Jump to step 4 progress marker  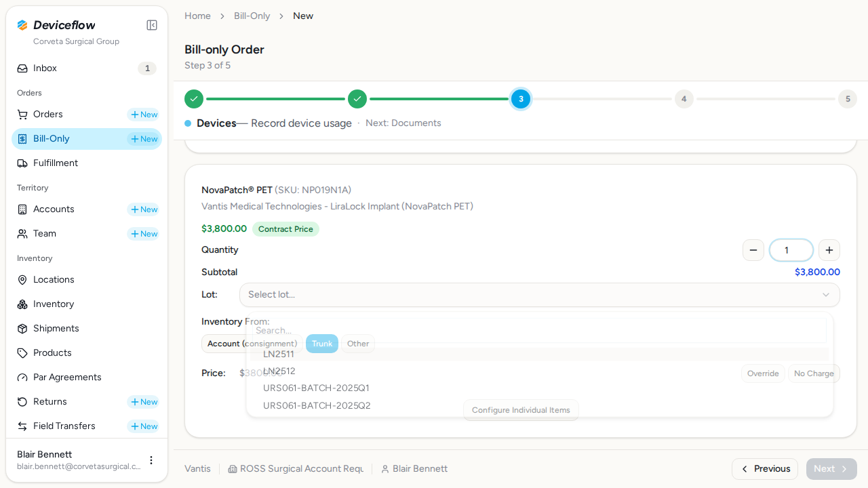(x=684, y=99)
